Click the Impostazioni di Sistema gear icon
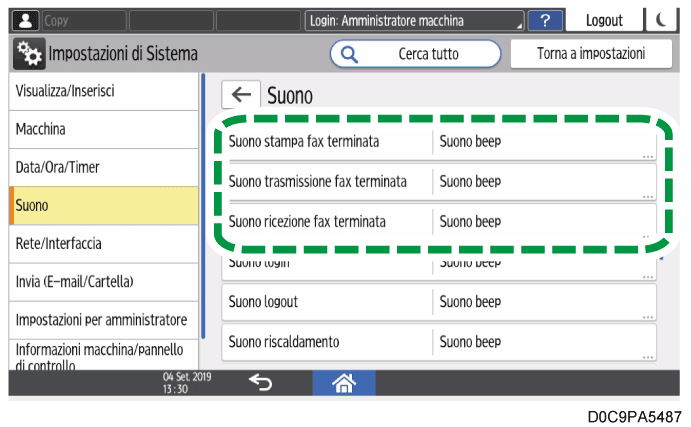 29,54
